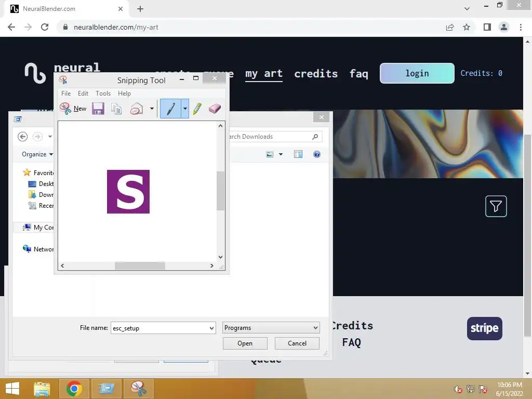Screen dimensions: 532x399
Task: Open the Chrome profile icon
Action: click(504, 27)
